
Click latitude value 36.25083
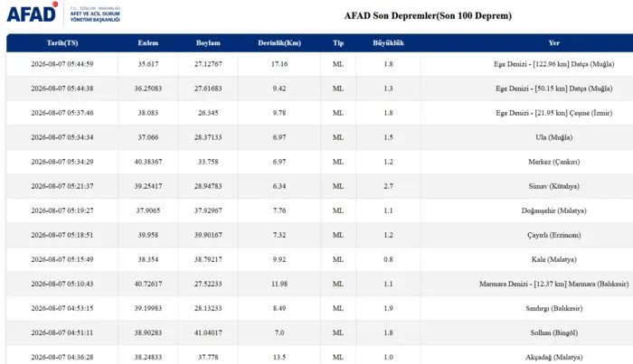[x=148, y=89]
